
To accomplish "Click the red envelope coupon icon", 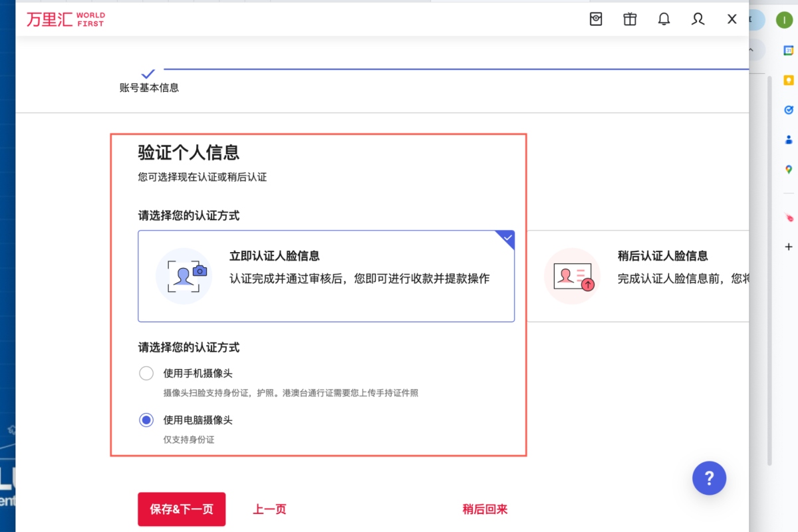I will pyautogui.click(x=596, y=19).
